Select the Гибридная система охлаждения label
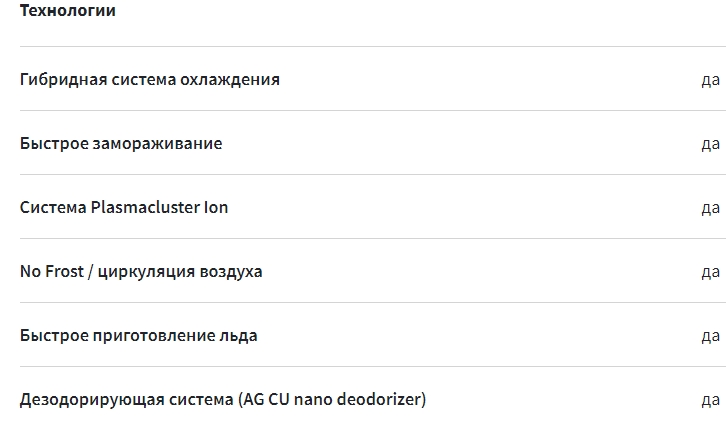The width and height of the screenshot is (726, 433). pyautogui.click(x=150, y=79)
